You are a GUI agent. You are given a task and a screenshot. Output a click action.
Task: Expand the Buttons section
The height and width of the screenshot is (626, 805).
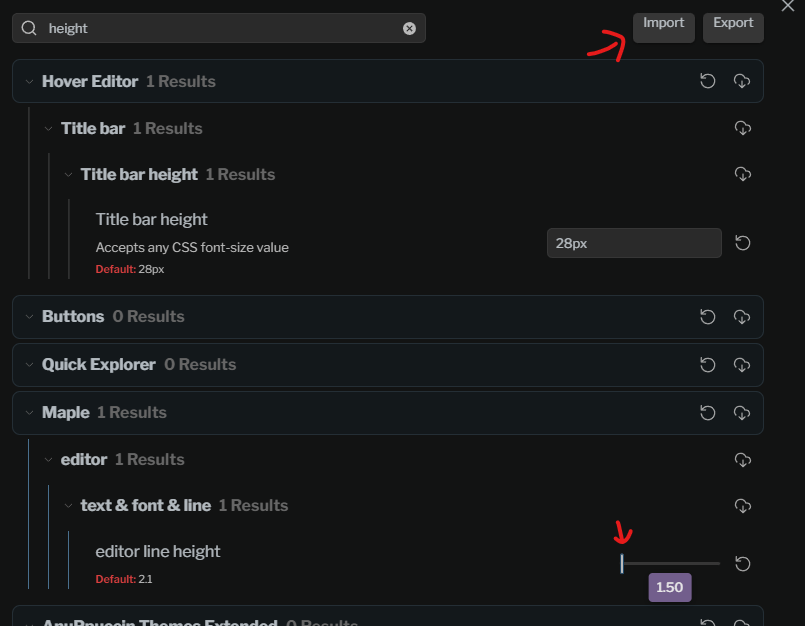[x=28, y=317]
